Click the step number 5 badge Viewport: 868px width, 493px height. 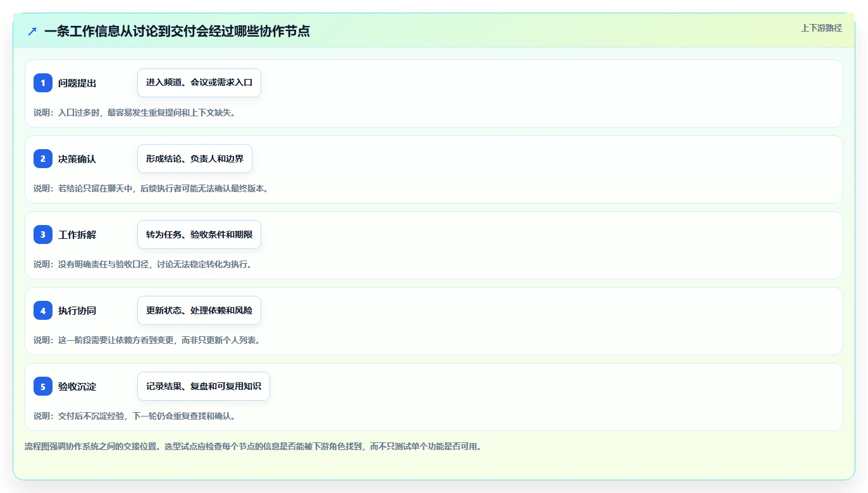tap(43, 386)
